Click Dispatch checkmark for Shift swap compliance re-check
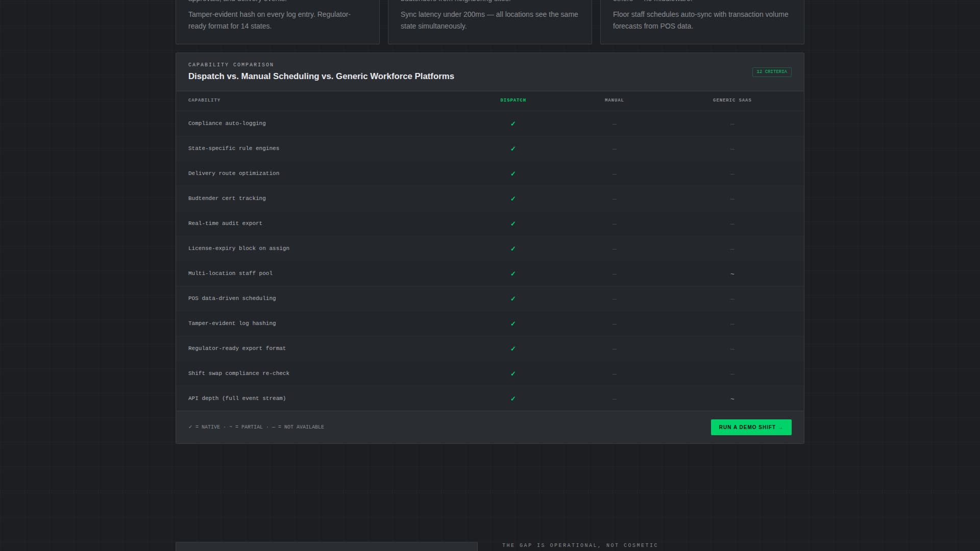 tap(513, 373)
